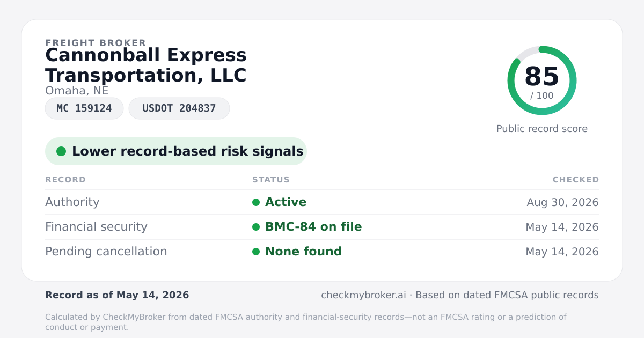
Task: Select the MC 159124 badge
Action: point(84,108)
